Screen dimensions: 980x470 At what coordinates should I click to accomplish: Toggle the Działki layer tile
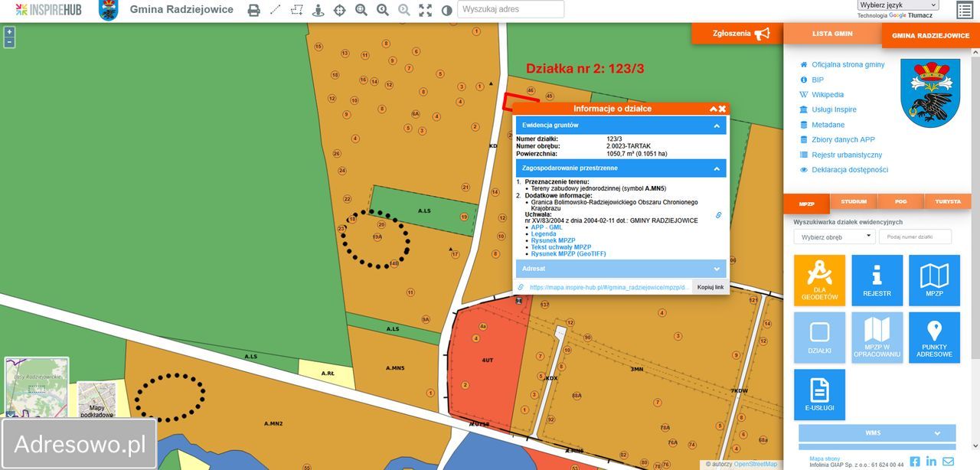coord(819,338)
